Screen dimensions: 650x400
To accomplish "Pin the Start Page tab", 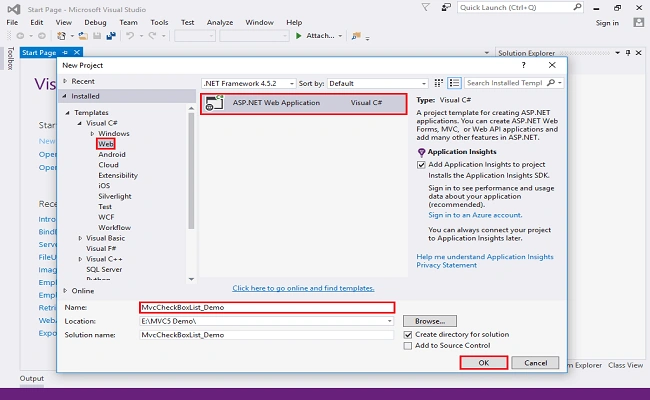I will pyautogui.click(x=65, y=52).
